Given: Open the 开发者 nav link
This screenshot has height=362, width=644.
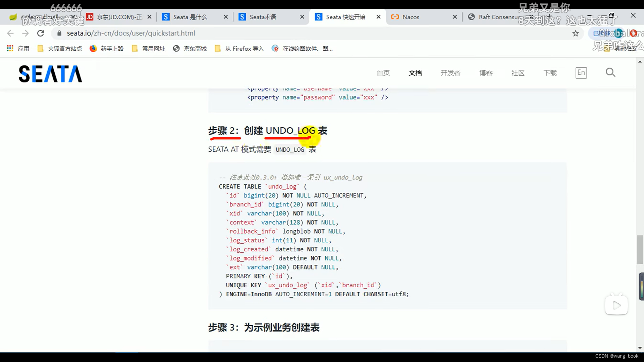Looking at the screenshot, I should [450, 73].
